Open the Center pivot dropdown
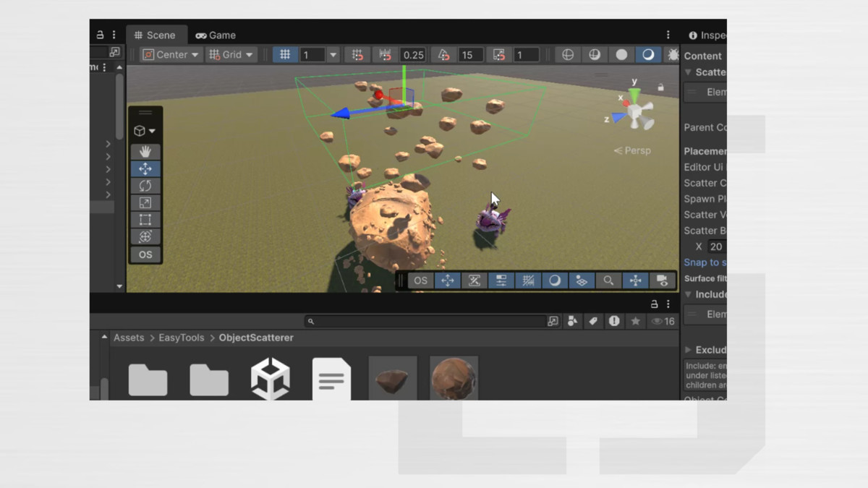The height and width of the screenshot is (488, 868). tap(171, 55)
